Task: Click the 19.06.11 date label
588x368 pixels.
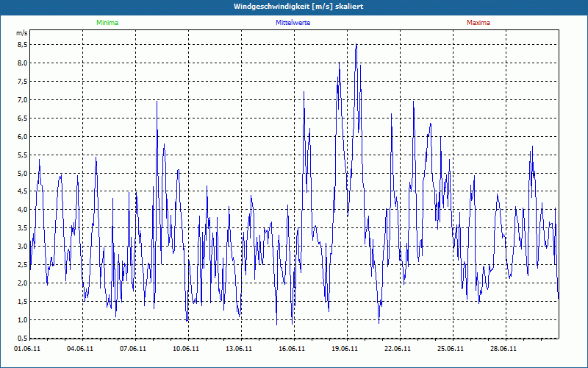Action: [x=344, y=349]
